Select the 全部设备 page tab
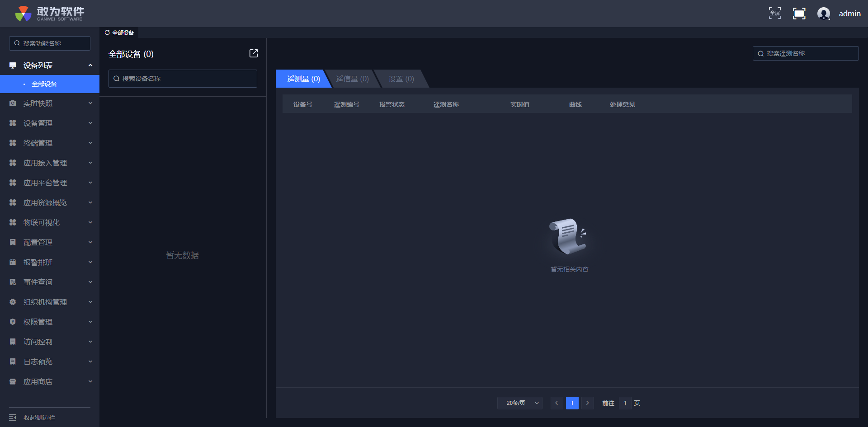 [119, 33]
